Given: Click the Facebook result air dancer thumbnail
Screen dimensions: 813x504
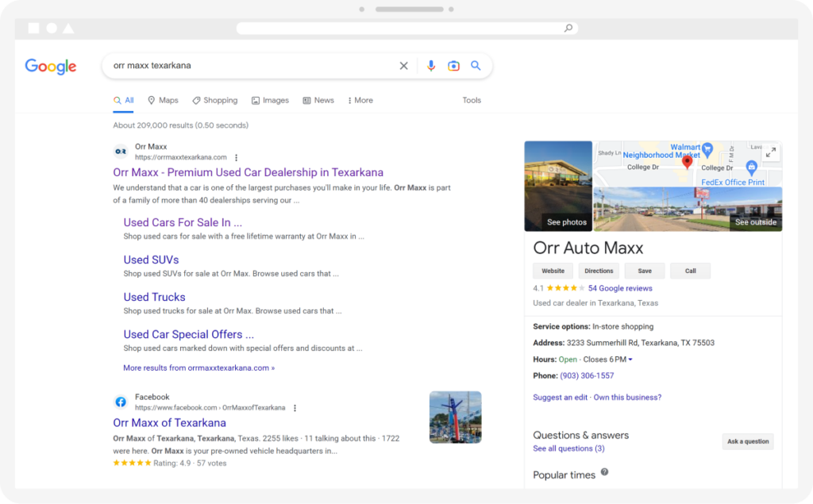Looking at the screenshot, I should click(455, 417).
